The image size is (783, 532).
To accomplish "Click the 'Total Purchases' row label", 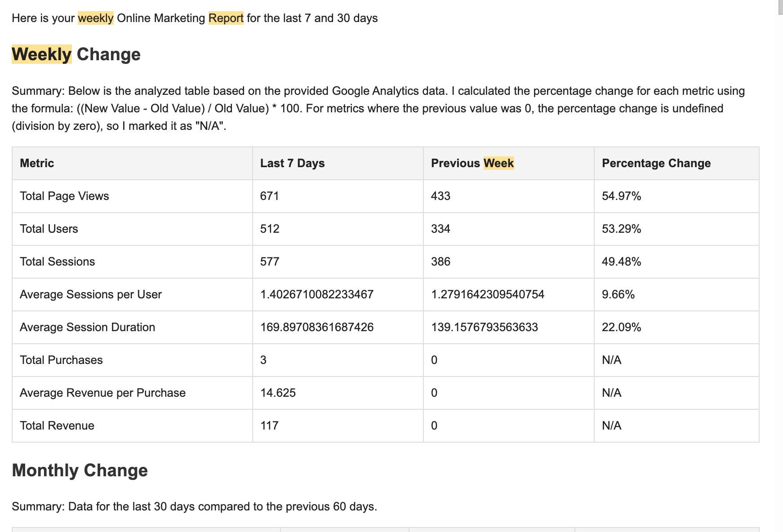I will coord(61,360).
